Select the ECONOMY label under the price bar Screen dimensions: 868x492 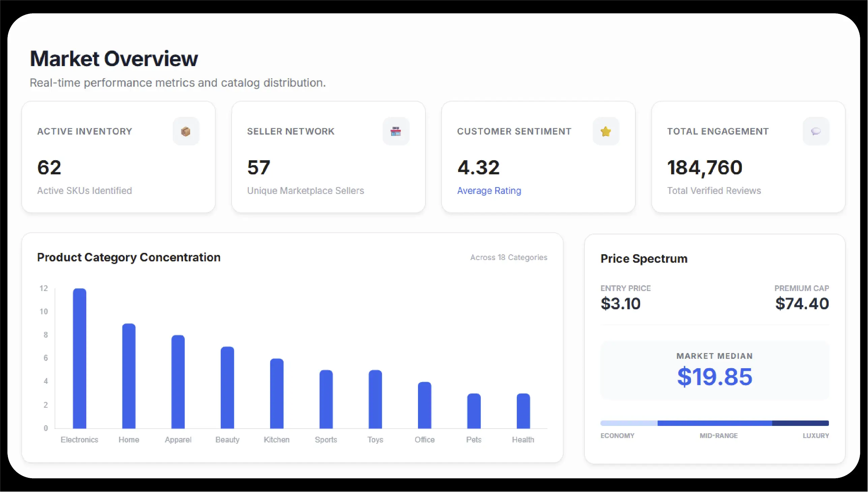617,436
